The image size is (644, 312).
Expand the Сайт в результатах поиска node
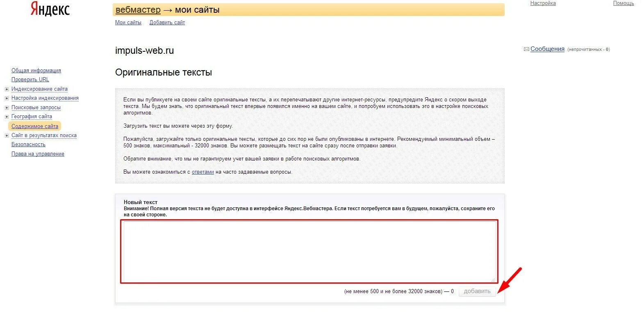coord(7,135)
